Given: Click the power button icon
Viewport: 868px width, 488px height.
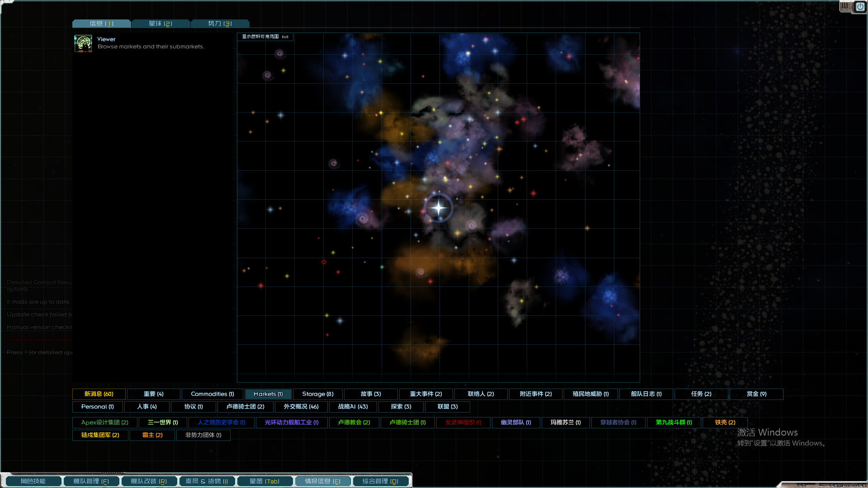Looking at the screenshot, I should click(860, 7).
